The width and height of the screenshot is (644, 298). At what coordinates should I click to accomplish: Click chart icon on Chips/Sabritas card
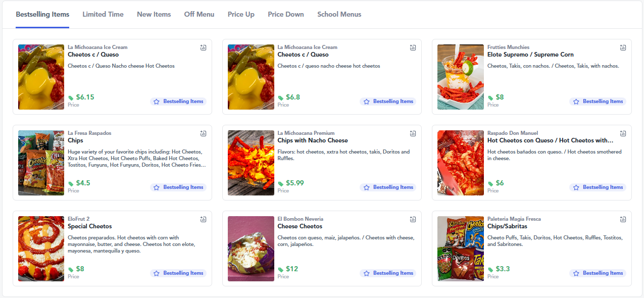[x=623, y=219]
